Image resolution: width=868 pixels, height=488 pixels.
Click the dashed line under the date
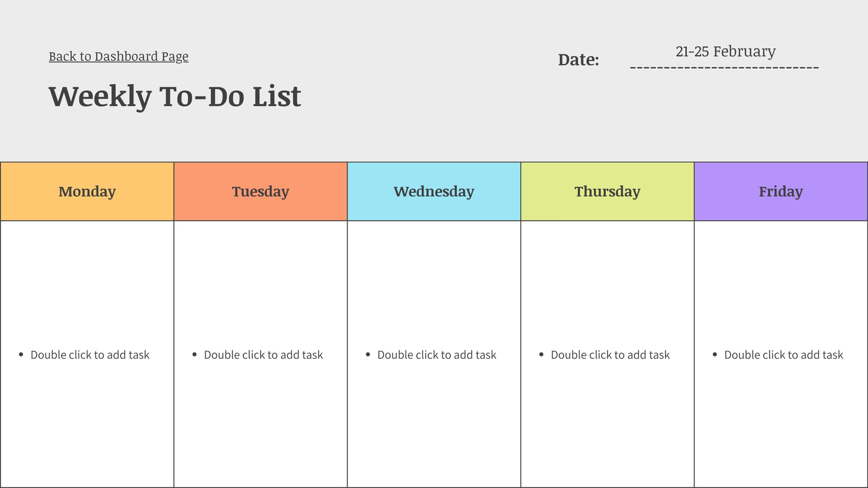724,68
